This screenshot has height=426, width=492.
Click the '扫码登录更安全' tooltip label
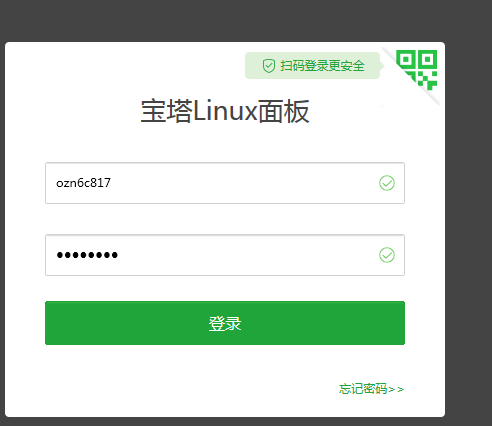322,66
